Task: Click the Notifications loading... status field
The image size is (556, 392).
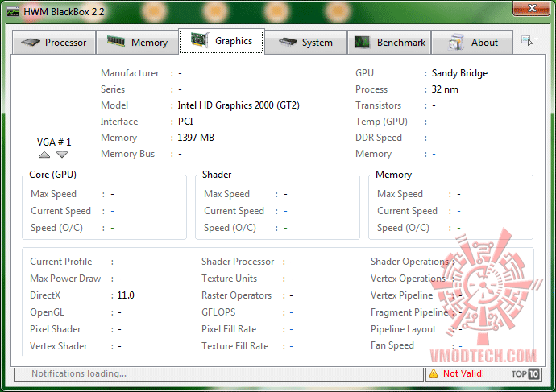Action: (218, 374)
